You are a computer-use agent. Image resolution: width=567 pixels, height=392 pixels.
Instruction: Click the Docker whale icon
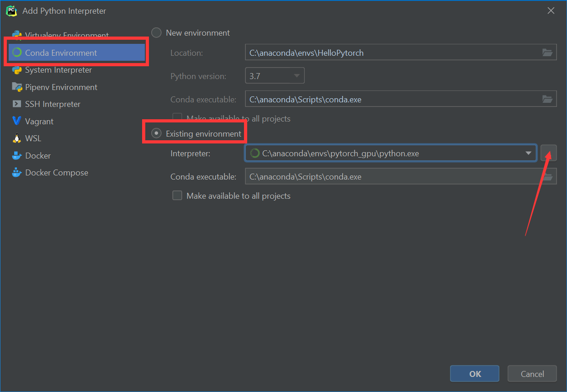pyautogui.click(x=17, y=155)
